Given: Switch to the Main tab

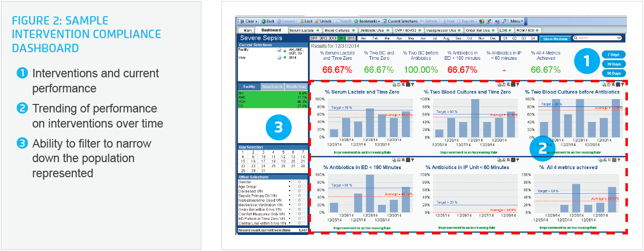Looking at the screenshot, I should point(248,31).
